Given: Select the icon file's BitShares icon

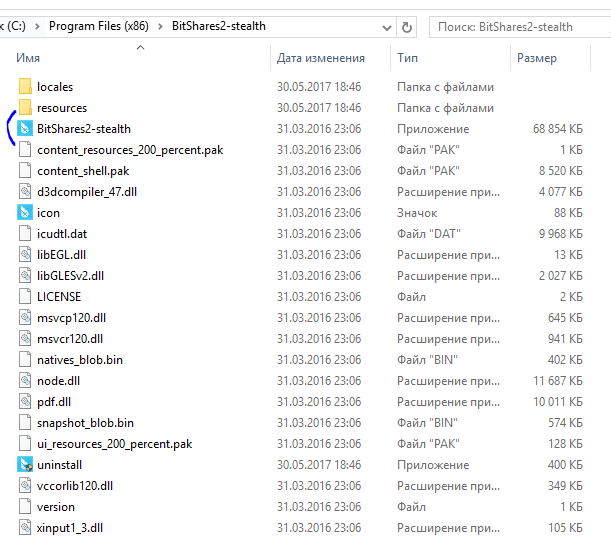Looking at the screenshot, I should coord(25,213).
